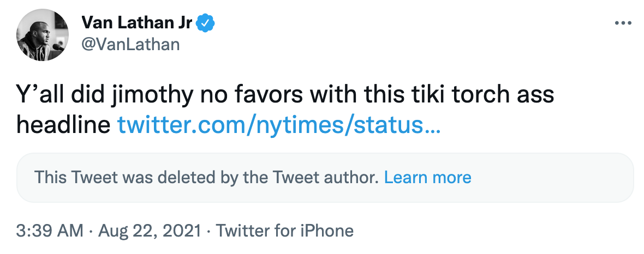
Task: Open the three-dot more options menu
Action: click(x=622, y=23)
